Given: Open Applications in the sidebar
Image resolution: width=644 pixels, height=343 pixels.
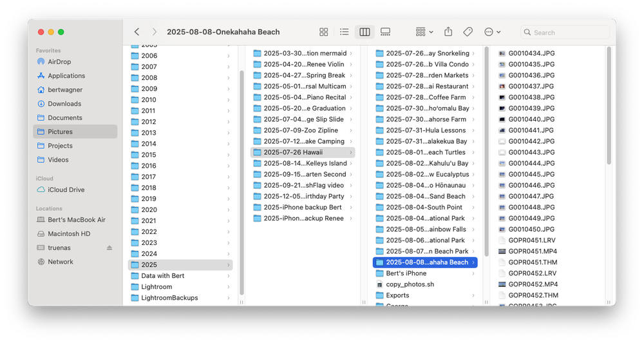Looking at the screenshot, I should 75,75.
